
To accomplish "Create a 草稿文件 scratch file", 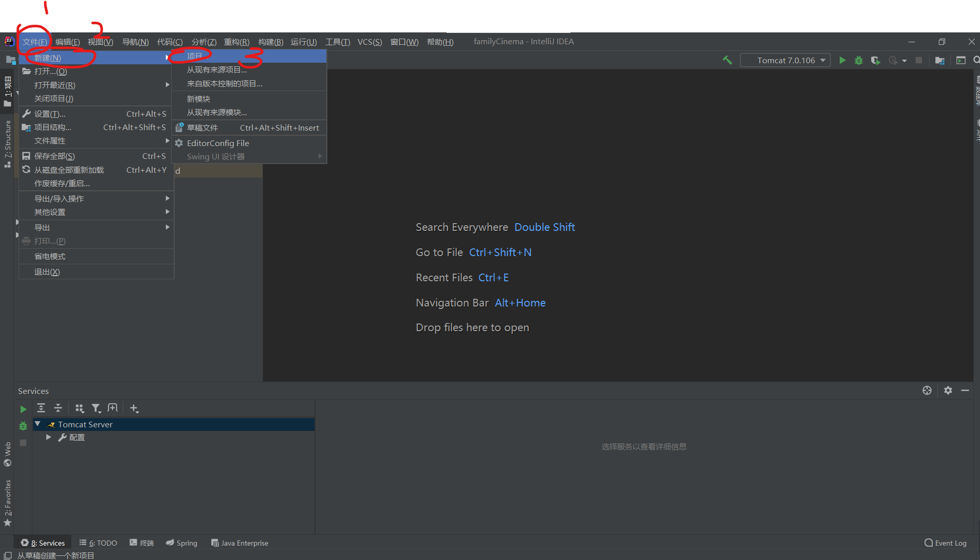I will (x=249, y=128).
